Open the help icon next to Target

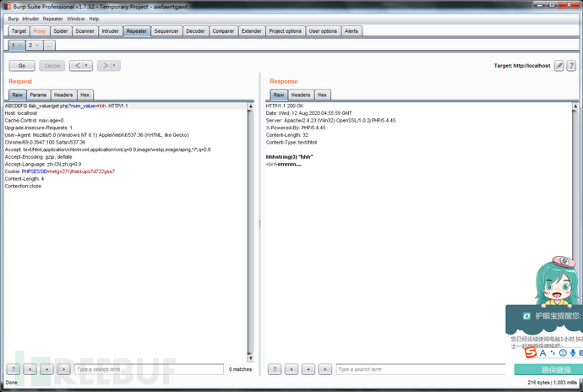point(571,66)
